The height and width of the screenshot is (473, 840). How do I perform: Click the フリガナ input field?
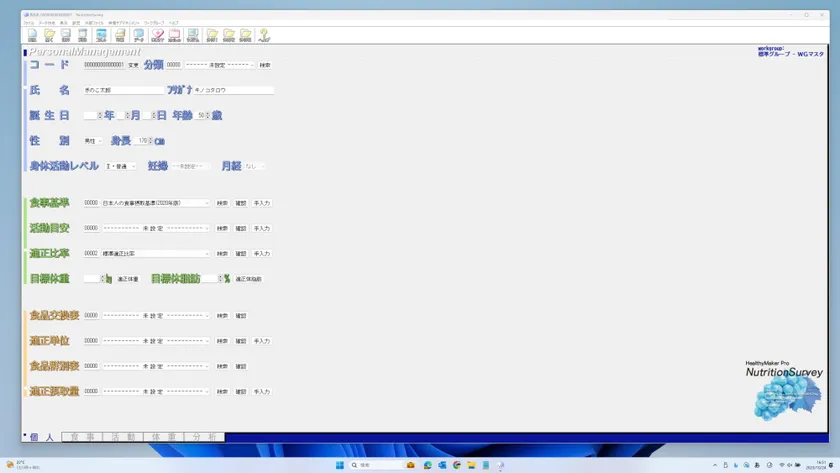click(x=233, y=90)
